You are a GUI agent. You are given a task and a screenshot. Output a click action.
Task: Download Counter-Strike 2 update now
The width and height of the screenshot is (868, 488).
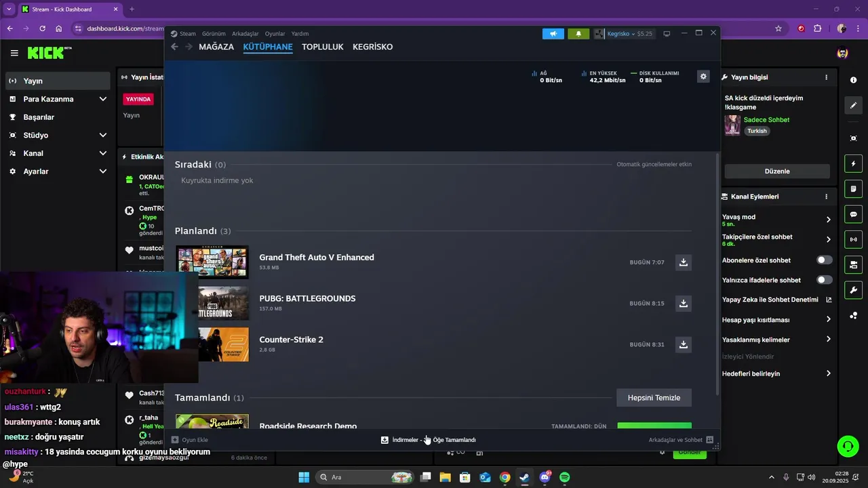[x=684, y=344]
